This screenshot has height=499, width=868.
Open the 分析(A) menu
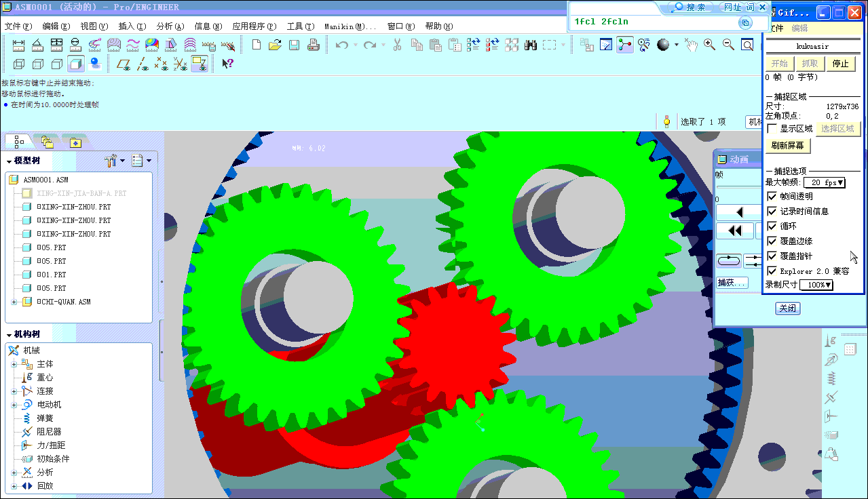coord(170,26)
